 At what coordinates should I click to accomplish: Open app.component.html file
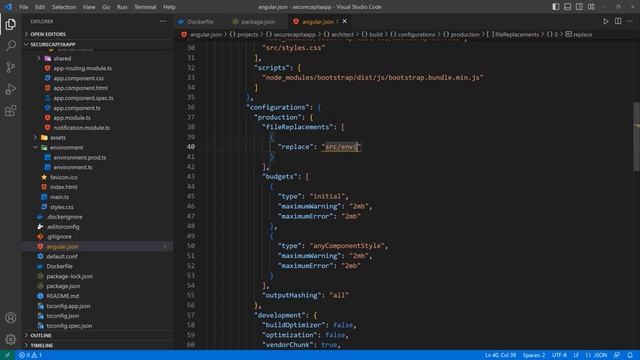[81, 88]
